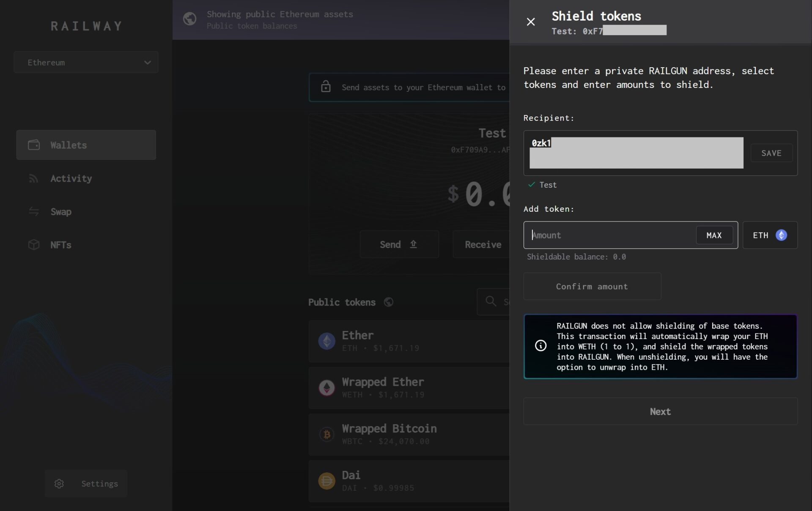Open the Swap page
812x511 pixels.
(x=61, y=212)
